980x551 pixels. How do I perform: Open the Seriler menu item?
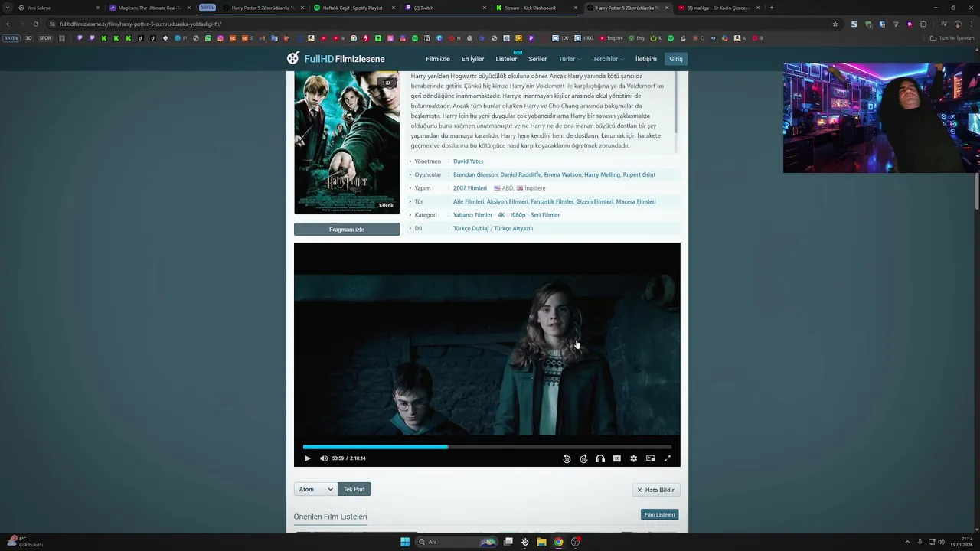537,59
